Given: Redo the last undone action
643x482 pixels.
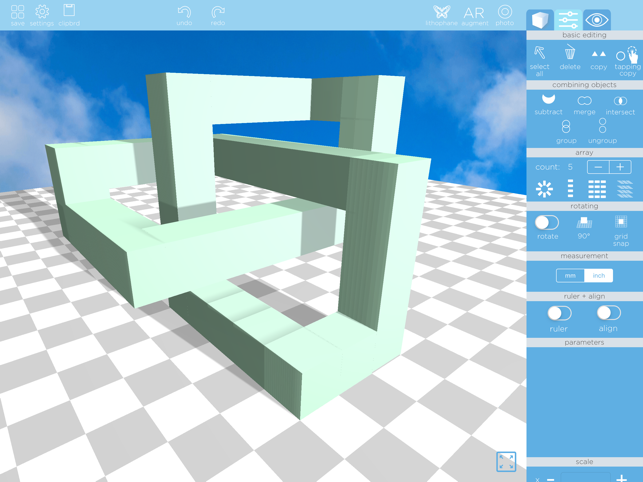Looking at the screenshot, I should tap(218, 16).
